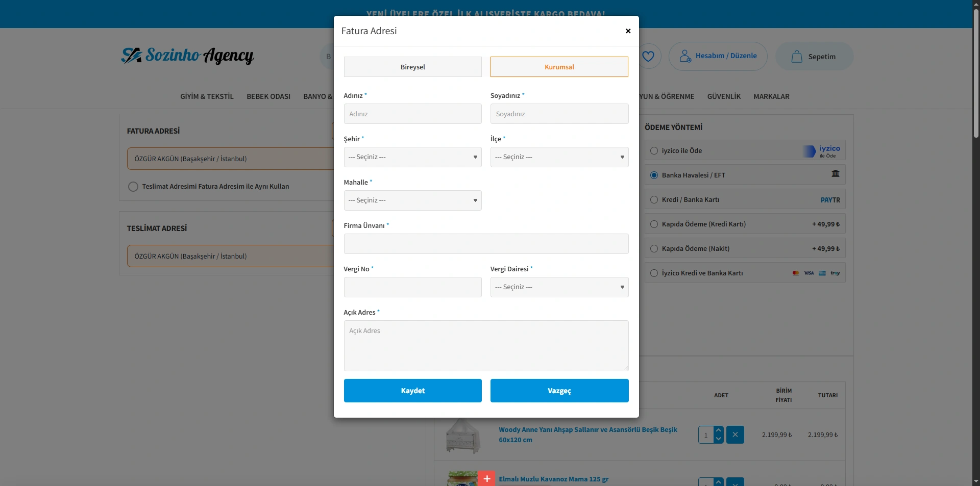Screen dimensions: 980x486
Task: Choose Kredi / Banka Kartı payment
Action: point(654,200)
